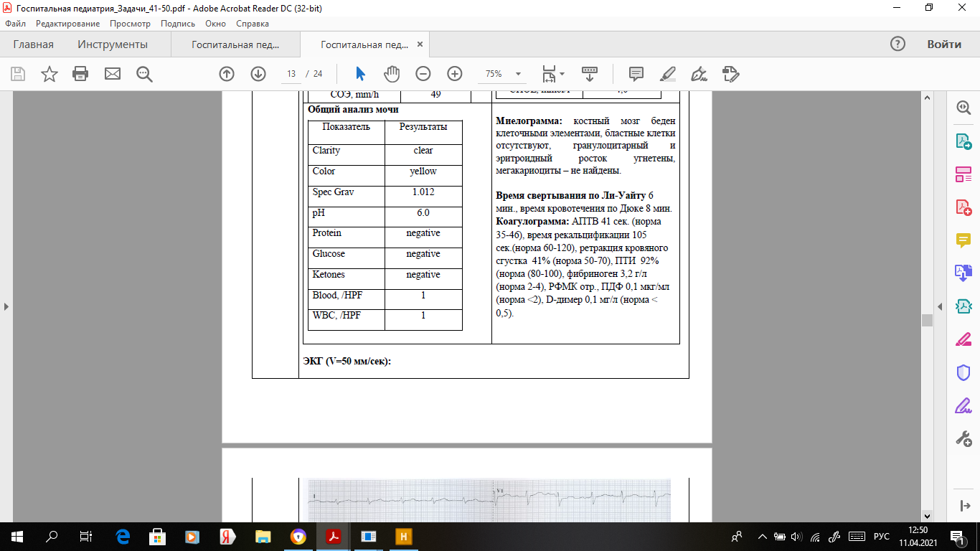Open the Windows Start menu
Viewport: 980px width, 551px height.
click(17, 537)
